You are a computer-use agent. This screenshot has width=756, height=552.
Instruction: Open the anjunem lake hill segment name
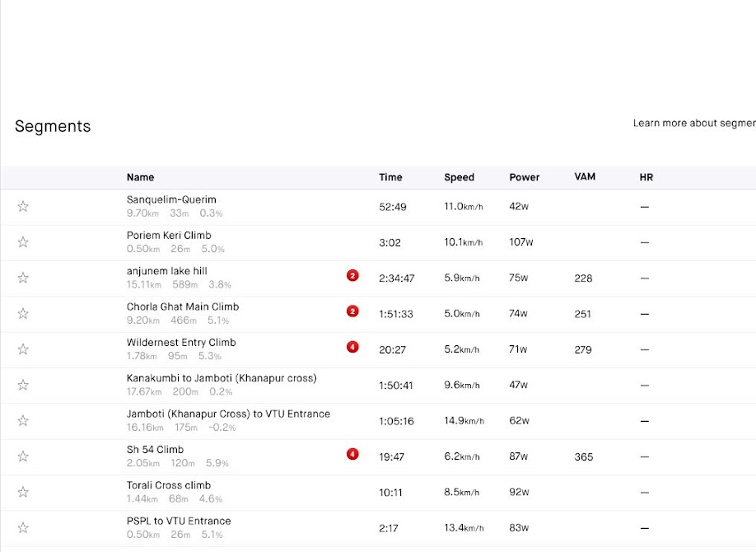point(167,271)
